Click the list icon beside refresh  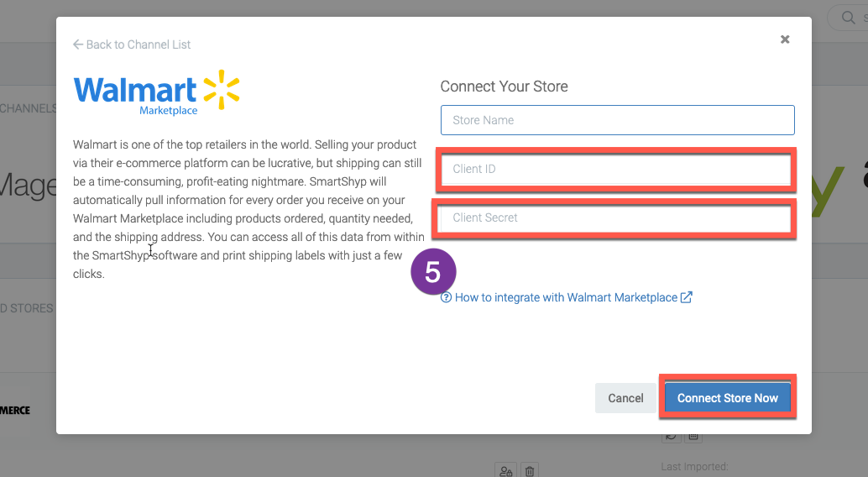(x=693, y=438)
